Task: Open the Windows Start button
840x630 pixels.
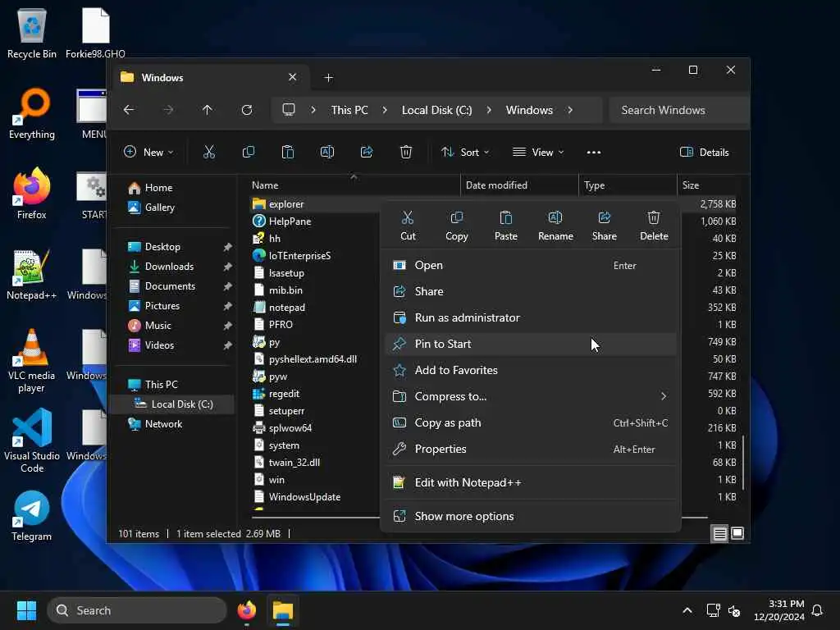Action: click(x=26, y=610)
